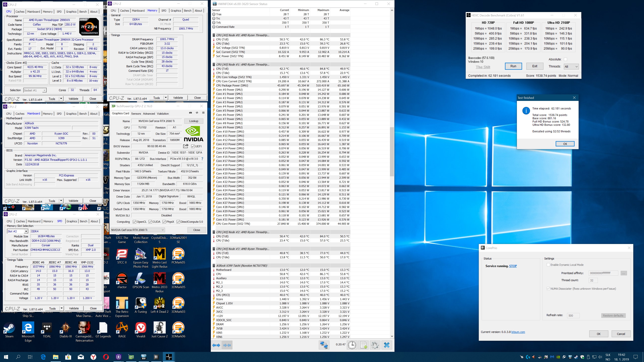Click the GPU-Z refresh icon
Image resolution: width=644 pixels, height=362 pixels.
197,113
